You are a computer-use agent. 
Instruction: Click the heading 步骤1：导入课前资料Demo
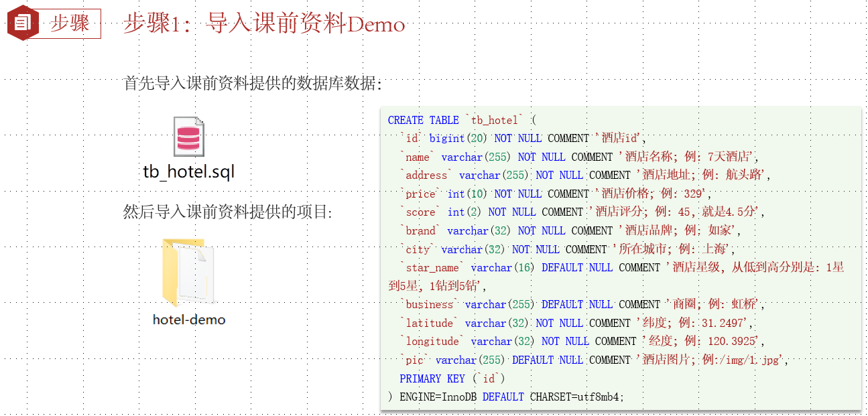tap(264, 24)
